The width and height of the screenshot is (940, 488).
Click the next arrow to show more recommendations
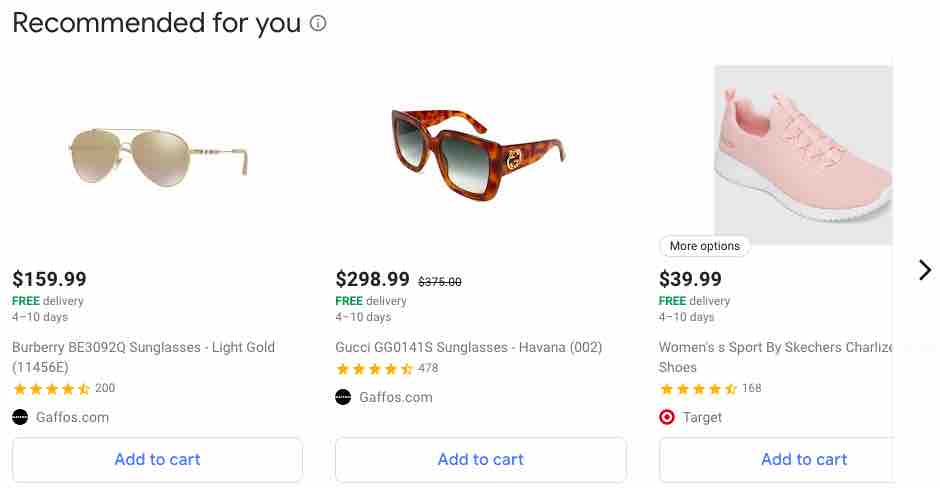click(x=924, y=270)
